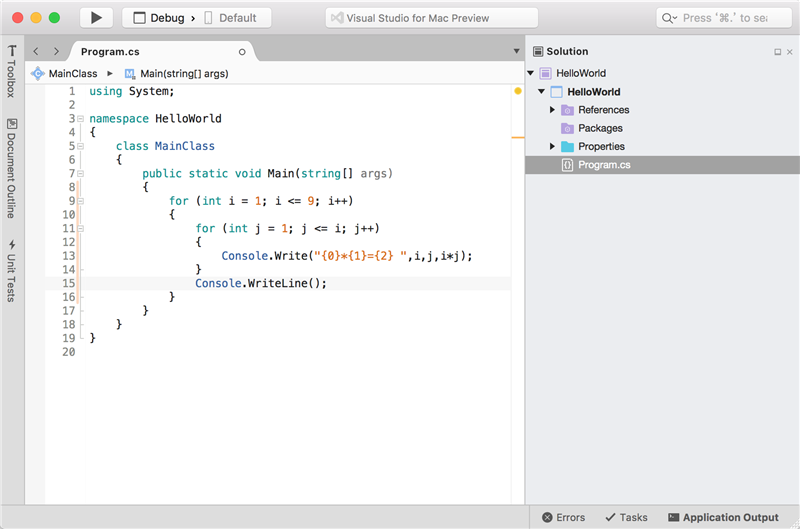
Task: Collapse the HelloWorld project node
Action: (x=541, y=92)
